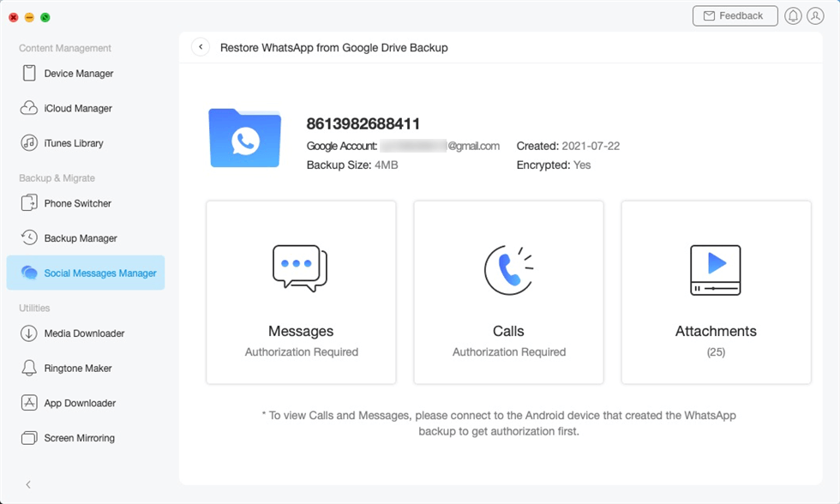Open the Calls card
The height and width of the screenshot is (504, 840).
pos(508,292)
